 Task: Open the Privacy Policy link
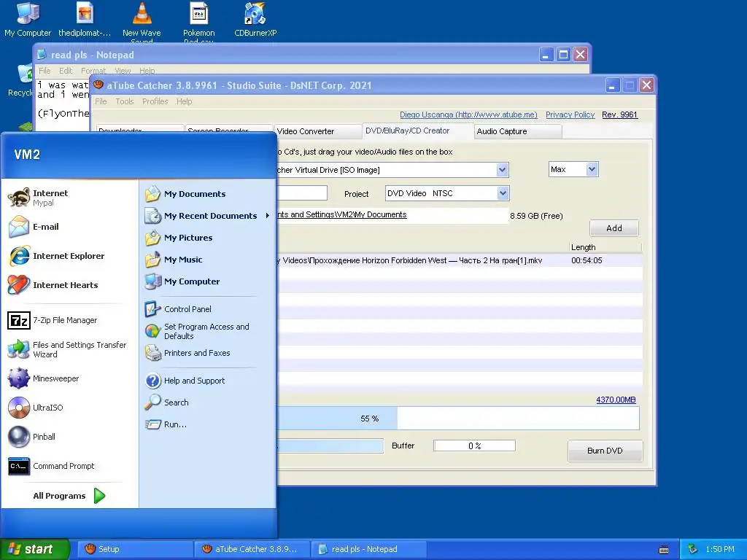(570, 114)
